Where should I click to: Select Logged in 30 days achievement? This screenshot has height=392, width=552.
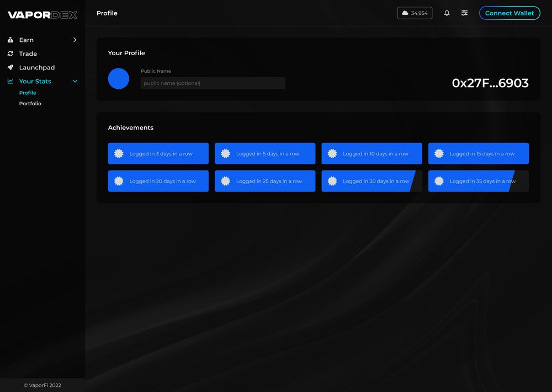coord(371,181)
